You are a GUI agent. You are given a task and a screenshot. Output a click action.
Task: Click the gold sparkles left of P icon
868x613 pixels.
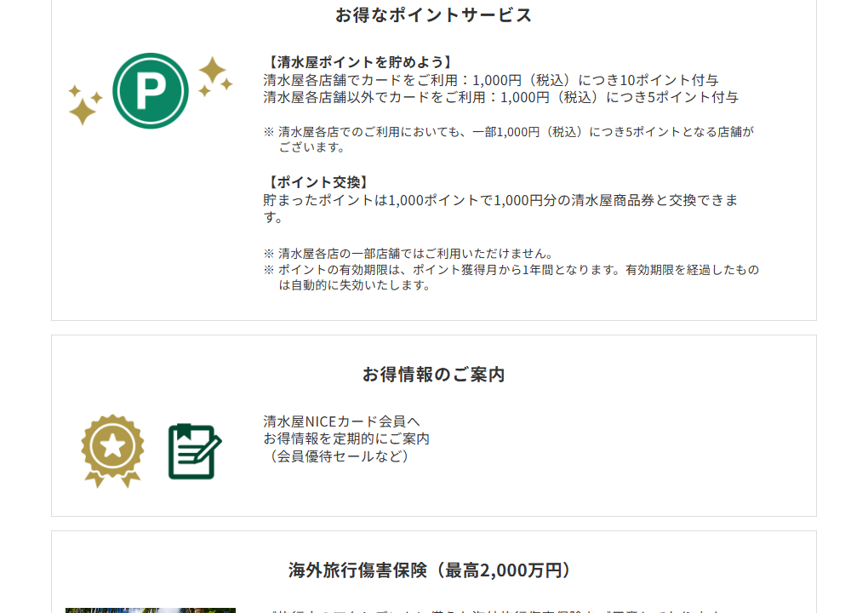[x=85, y=105]
